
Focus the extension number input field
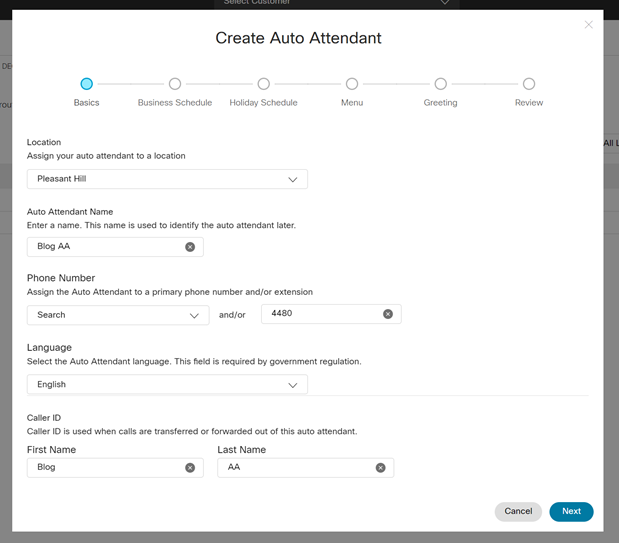(322, 314)
